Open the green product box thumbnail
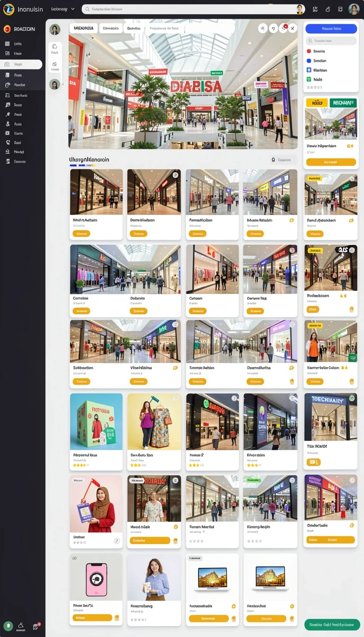The height and width of the screenshot is (637, 364). (96, 422)
